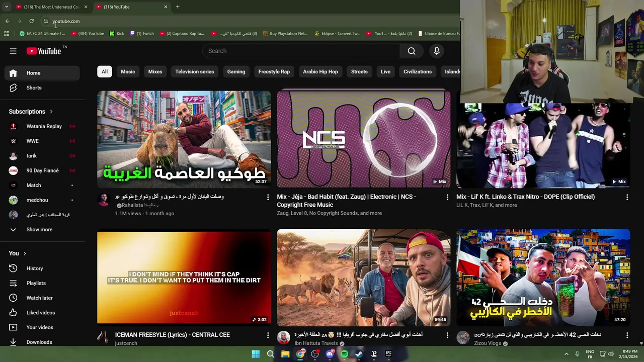This screenshot has width=644, height=362.
Task: Open the Watania Replay subscription
Action: [42, 126]
